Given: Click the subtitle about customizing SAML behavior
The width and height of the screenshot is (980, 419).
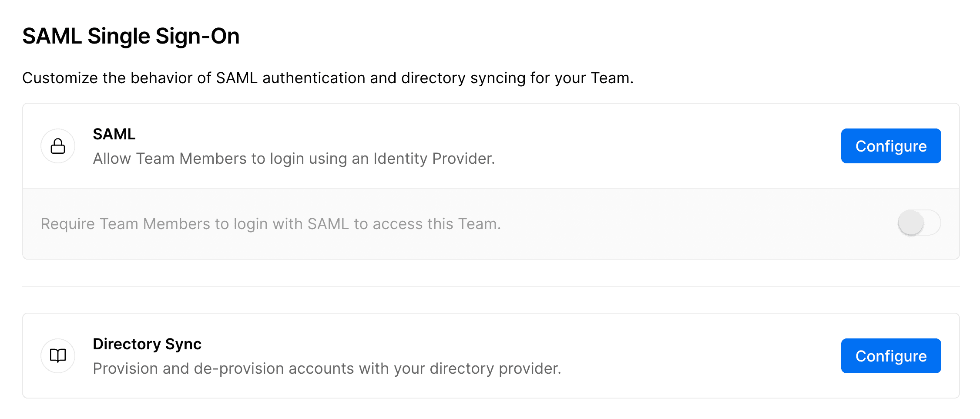Looking at the screenshot, I should coord(329,78).
